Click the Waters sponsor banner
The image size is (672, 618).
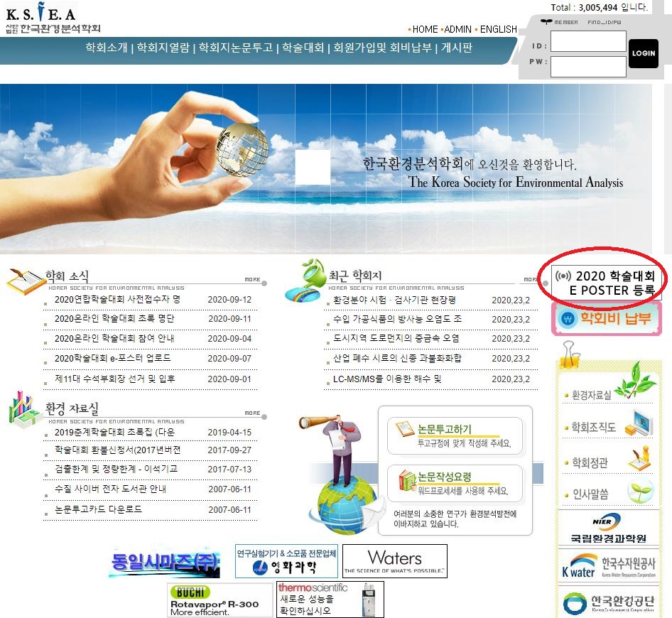pos(395,561)
